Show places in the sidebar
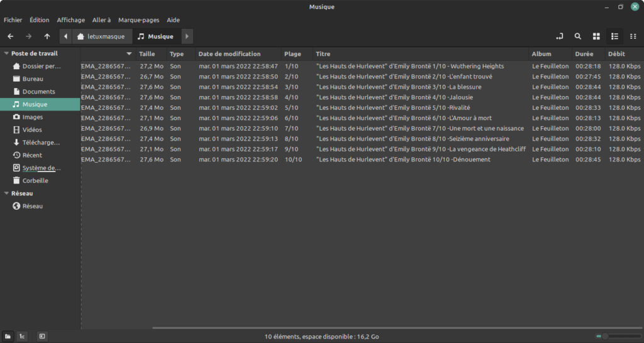 click(8, 337)
